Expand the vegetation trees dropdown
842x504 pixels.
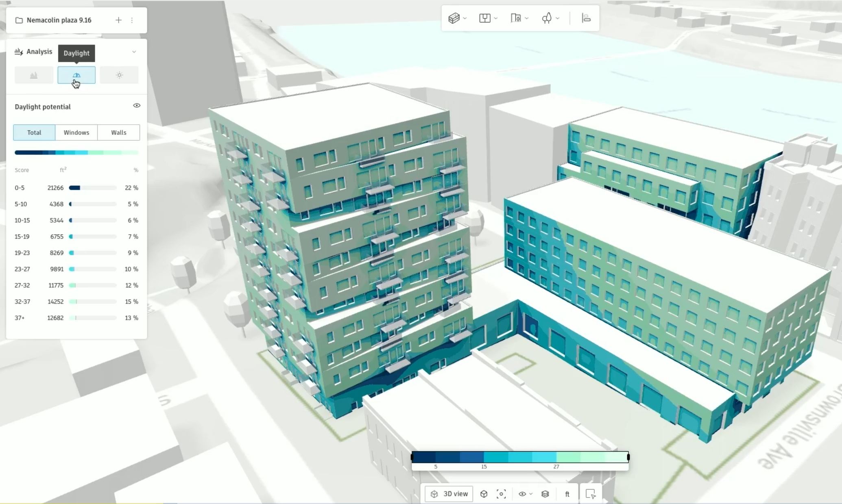pyautogui.click(x=558, y=18)
